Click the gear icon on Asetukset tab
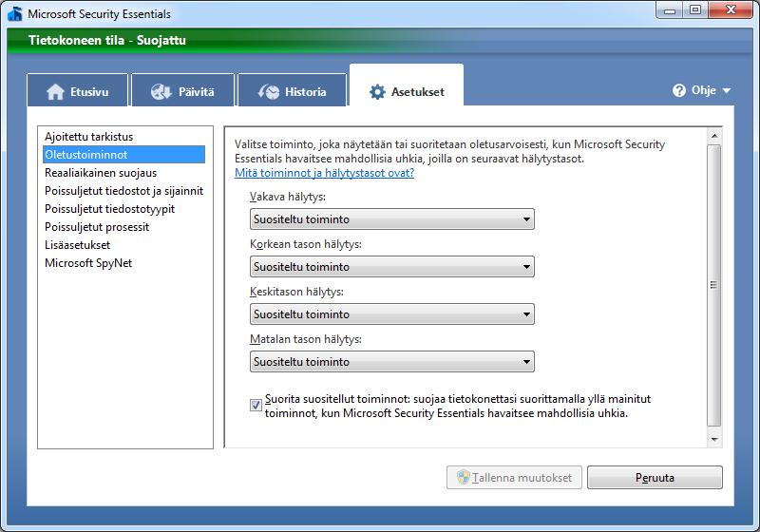 click(x=377, y=91)
